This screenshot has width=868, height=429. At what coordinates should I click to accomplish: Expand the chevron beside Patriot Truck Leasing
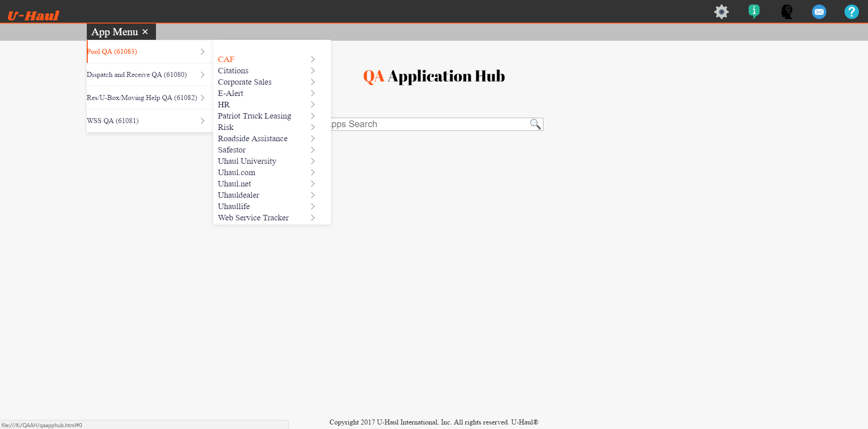[x=313, y=116]
